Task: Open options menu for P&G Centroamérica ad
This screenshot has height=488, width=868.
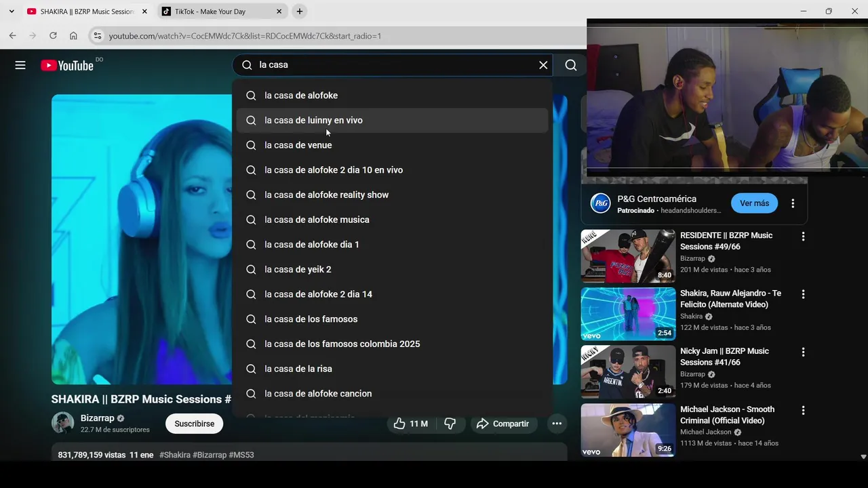Action: pyautogui.click(x=793, y=203)
